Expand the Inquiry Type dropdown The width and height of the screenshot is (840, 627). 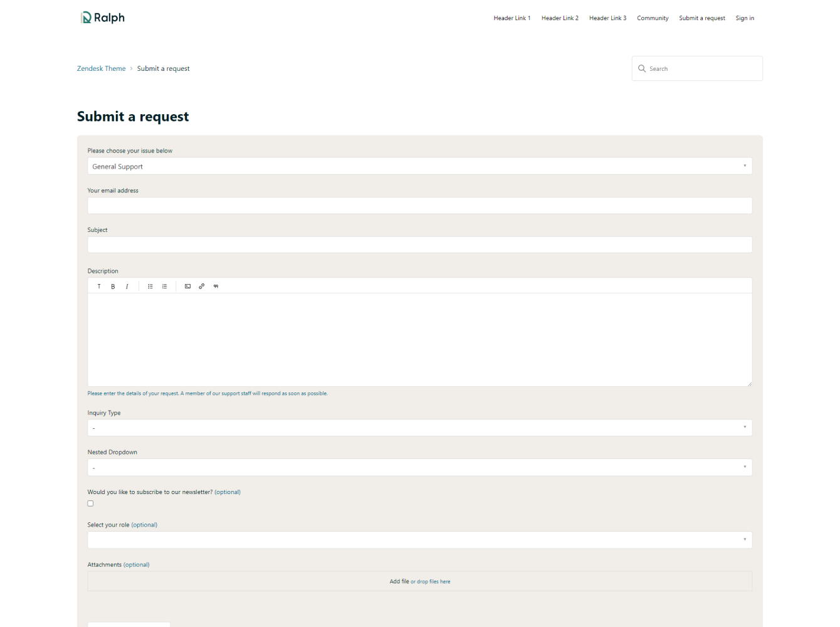pos(419,428)
